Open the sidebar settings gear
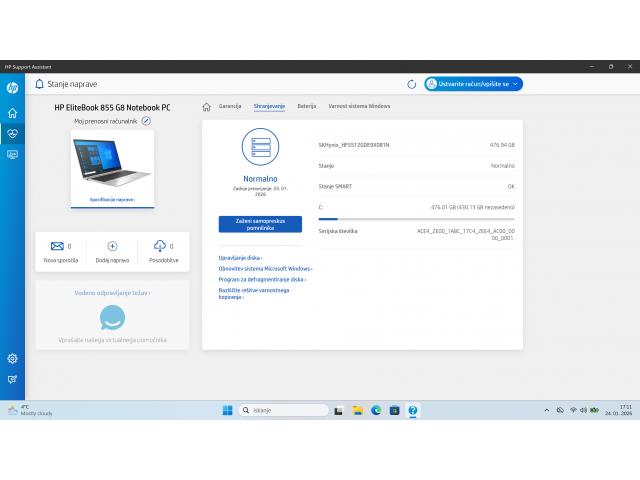Image resolution: width=640 pixels, height=480 pixels. tap(12, 358)
